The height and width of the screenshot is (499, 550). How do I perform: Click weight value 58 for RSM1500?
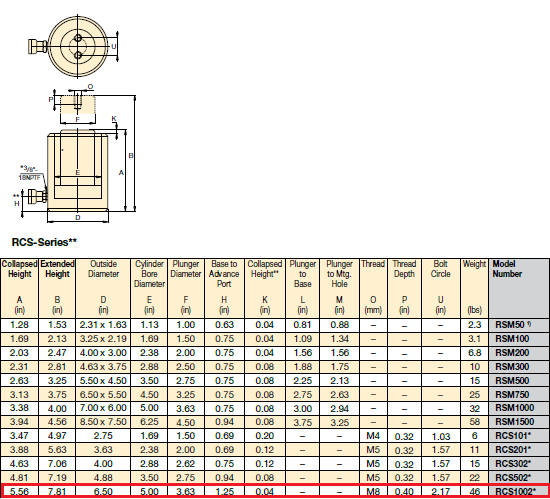pos(475,422)
